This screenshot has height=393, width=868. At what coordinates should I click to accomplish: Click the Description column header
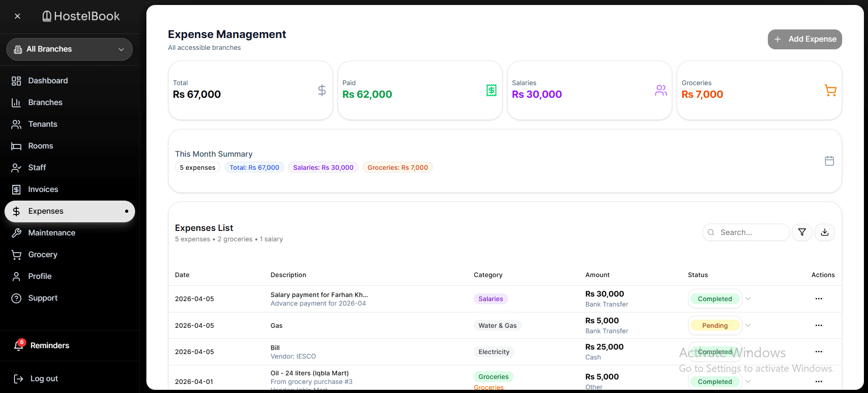pyautogui.click(x=288, y=275)
